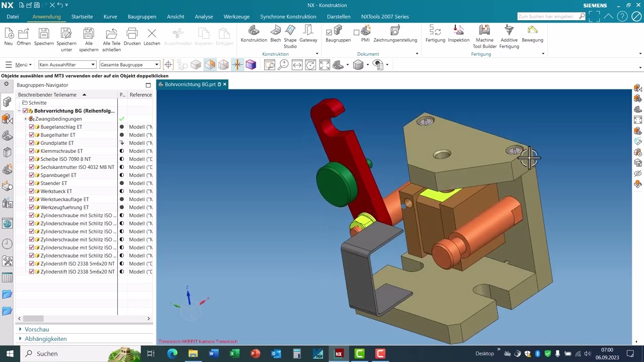
Task: Open Zeichnungserstellung drafting application
Action: coord(395,34)
